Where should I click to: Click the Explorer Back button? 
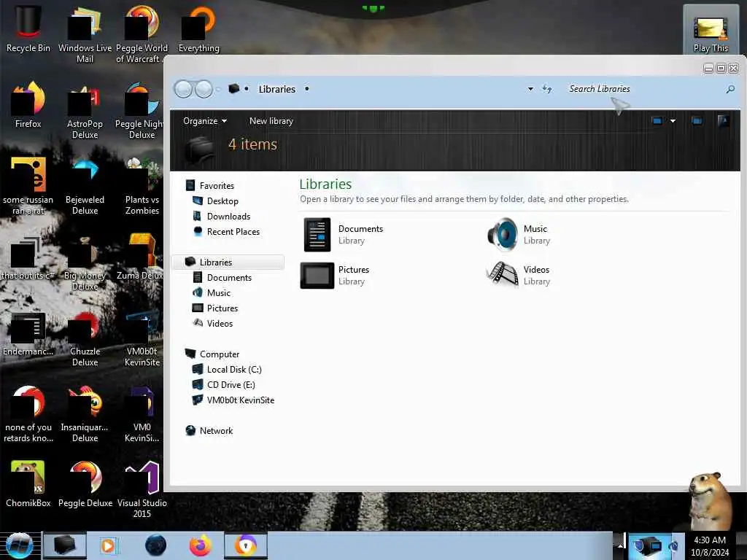point(183,89)
